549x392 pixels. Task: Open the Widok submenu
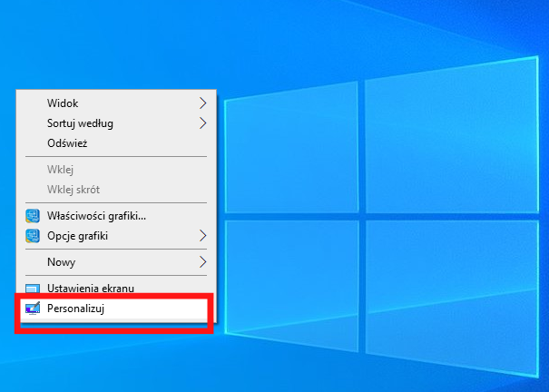point(116,103)
